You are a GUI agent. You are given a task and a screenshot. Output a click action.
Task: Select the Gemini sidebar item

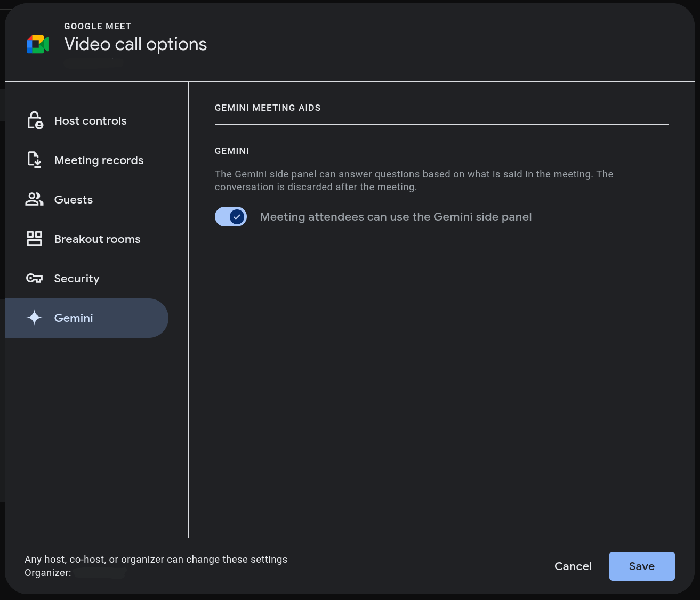point(86,318)
